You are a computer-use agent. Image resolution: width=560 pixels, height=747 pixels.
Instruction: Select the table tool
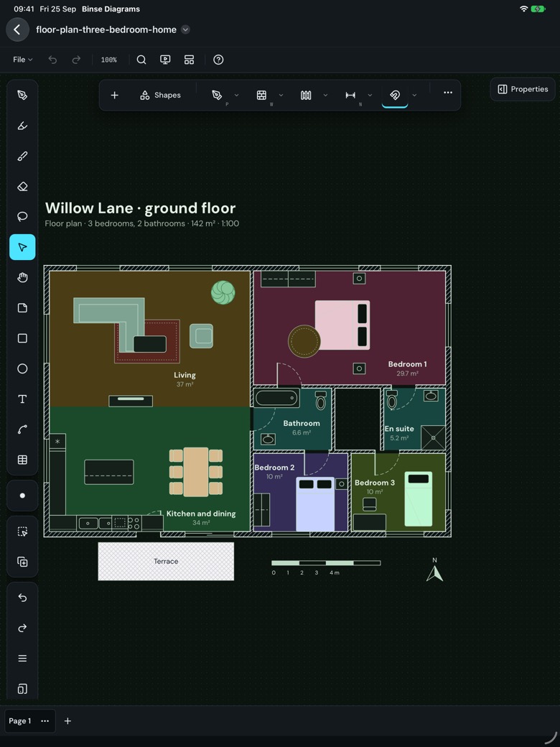click(22, 460)
